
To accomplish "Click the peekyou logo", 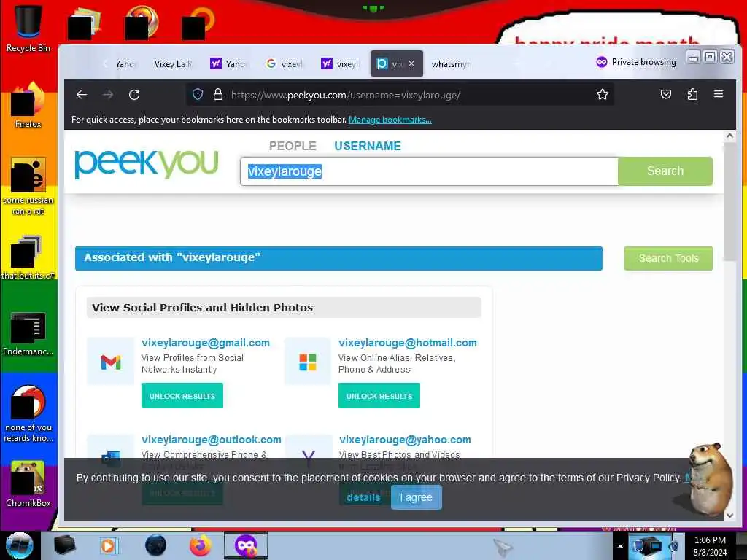I will (146, 164).
